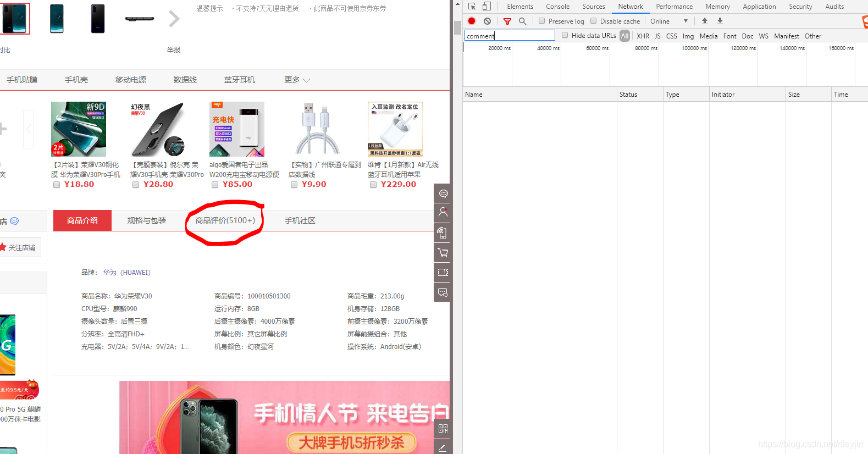Open the phone signal sidebar icon
The width and height of the screenshot is (868, 454).
[x=443, y=233]
